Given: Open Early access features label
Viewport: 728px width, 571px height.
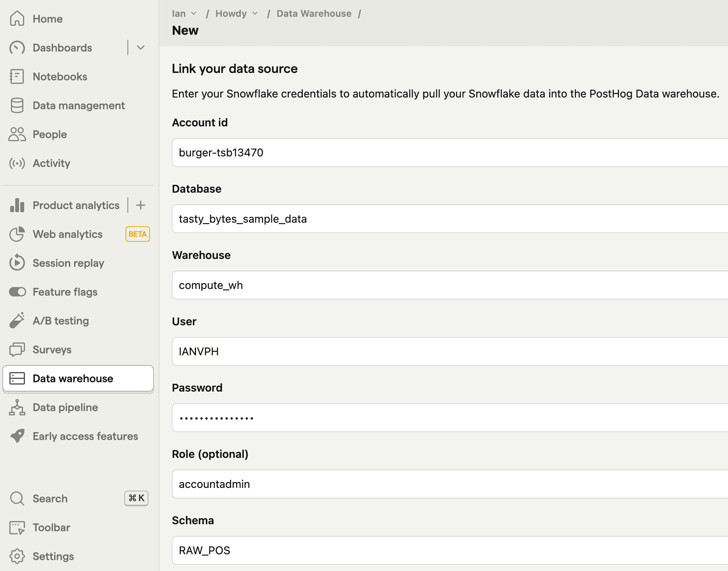Looking at the screenshot, I should pyautogui.click(x=85, y=436).
